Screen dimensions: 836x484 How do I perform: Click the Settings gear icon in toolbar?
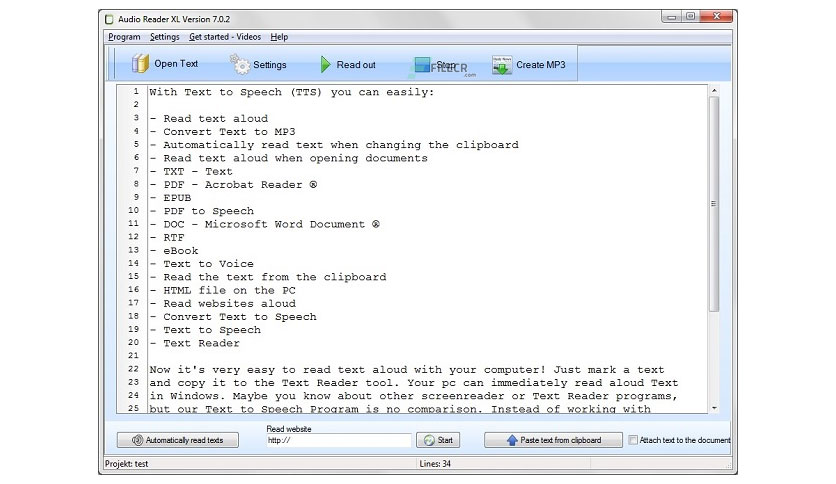[240, 64]
